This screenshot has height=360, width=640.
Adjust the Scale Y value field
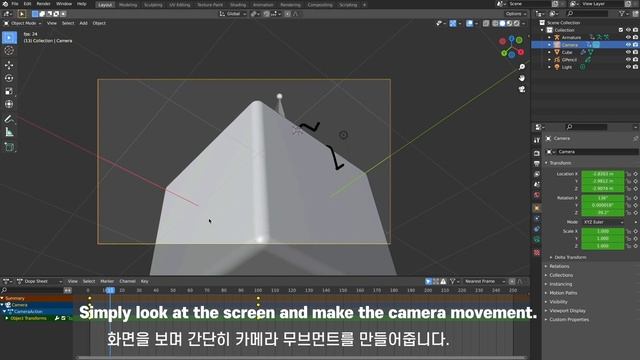pyautogui.click(x=602, y=239)
